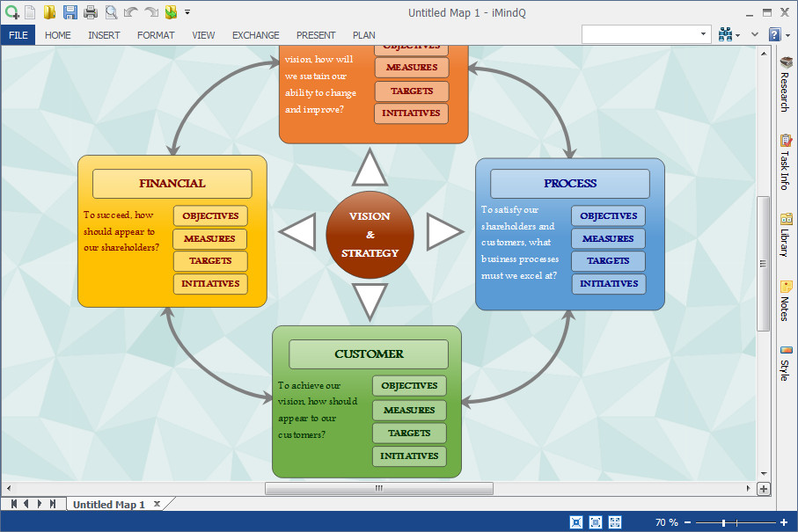The image size is (798, 532).
Task: Select the VISION & STRATEGY central circle
Action: click(x=370, y=235)
